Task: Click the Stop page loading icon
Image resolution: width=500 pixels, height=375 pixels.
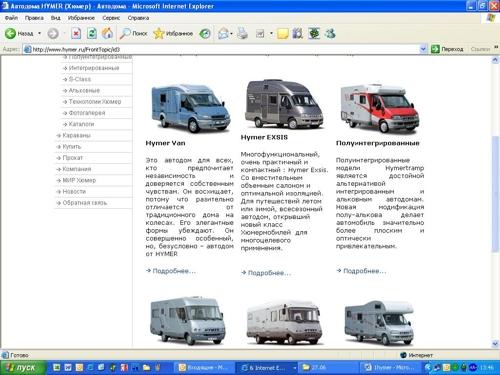Action: pyautogui.click(x=76, y=33)
